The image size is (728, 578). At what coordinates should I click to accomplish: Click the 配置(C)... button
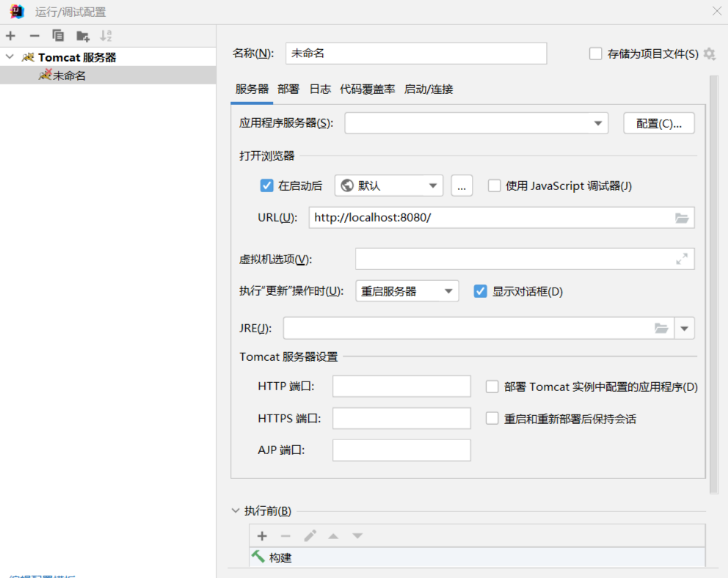(659, 123)
